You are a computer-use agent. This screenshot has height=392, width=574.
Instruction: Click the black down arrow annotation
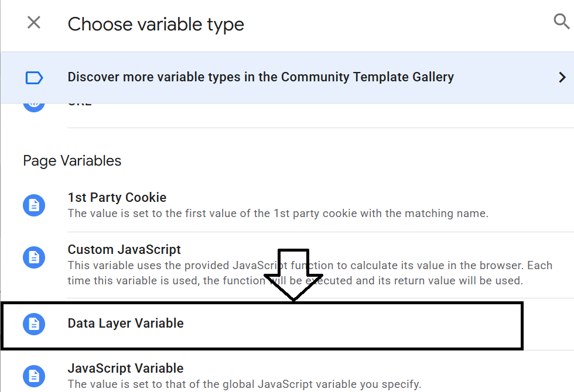293,275
